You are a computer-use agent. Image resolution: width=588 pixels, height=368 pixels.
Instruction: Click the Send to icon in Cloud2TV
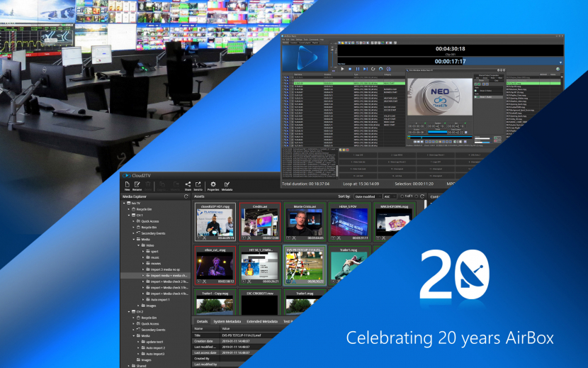tap(198, 184)
